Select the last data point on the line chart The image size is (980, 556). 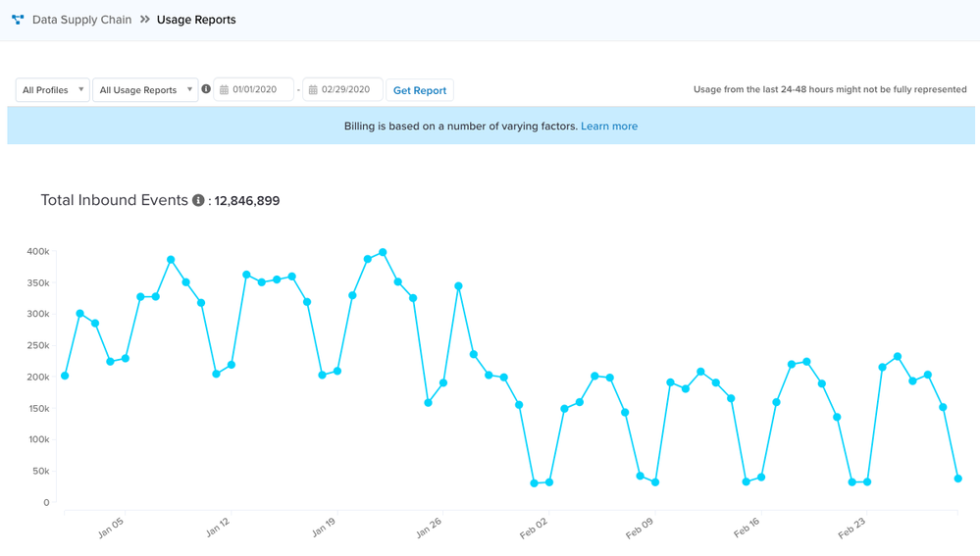pos(958,479)
